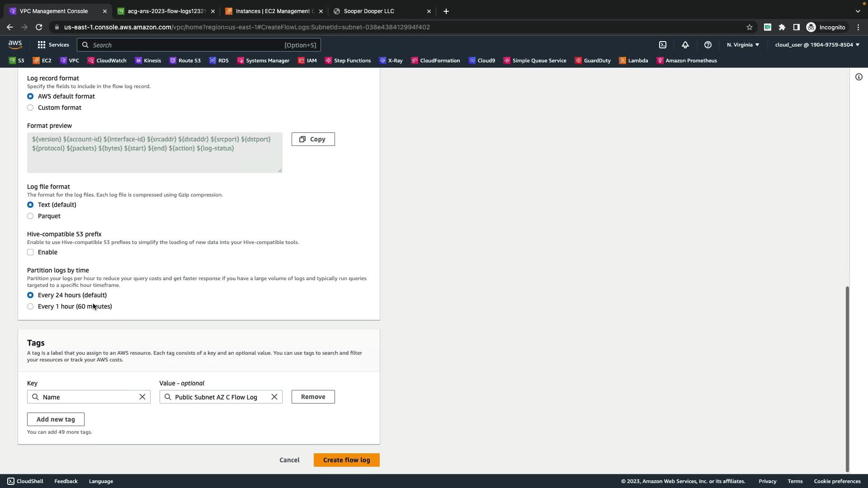The width and height of the screenshot is (868, 488).
Task: Open CloudShell icon in top navigation
Action: (x=663, y=45)
